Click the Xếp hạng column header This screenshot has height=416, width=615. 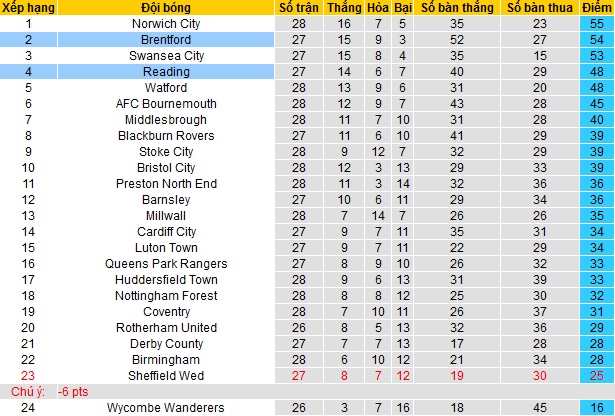(28, 7)
